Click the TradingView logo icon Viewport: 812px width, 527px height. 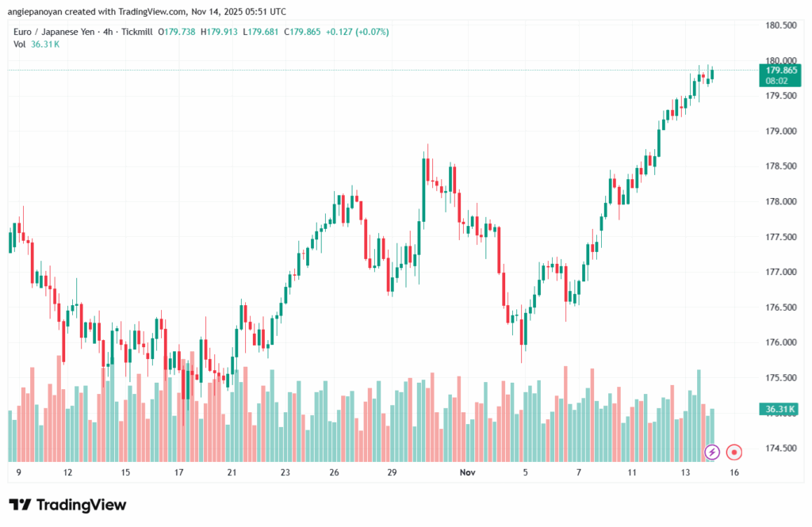coord(21,505)
